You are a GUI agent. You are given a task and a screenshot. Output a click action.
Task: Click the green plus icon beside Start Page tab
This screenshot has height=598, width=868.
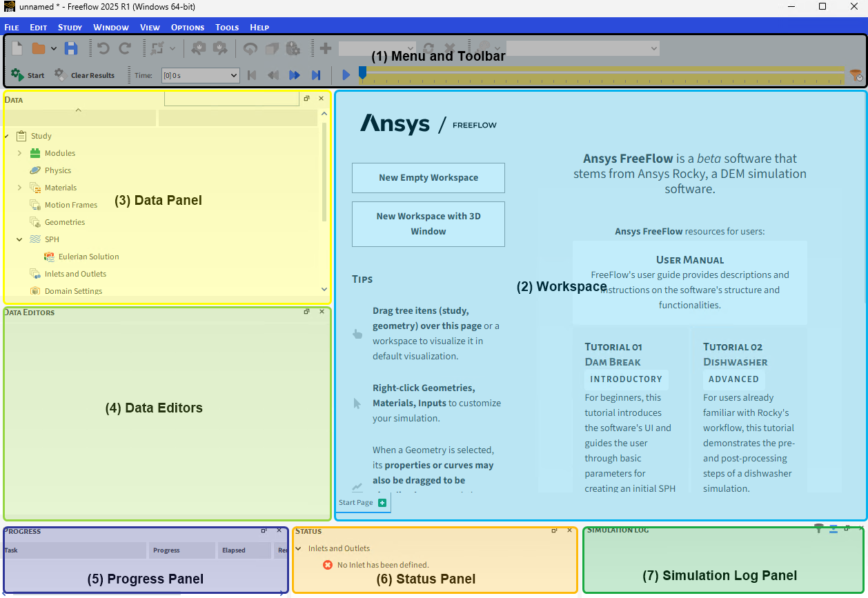tap(382, 503)
